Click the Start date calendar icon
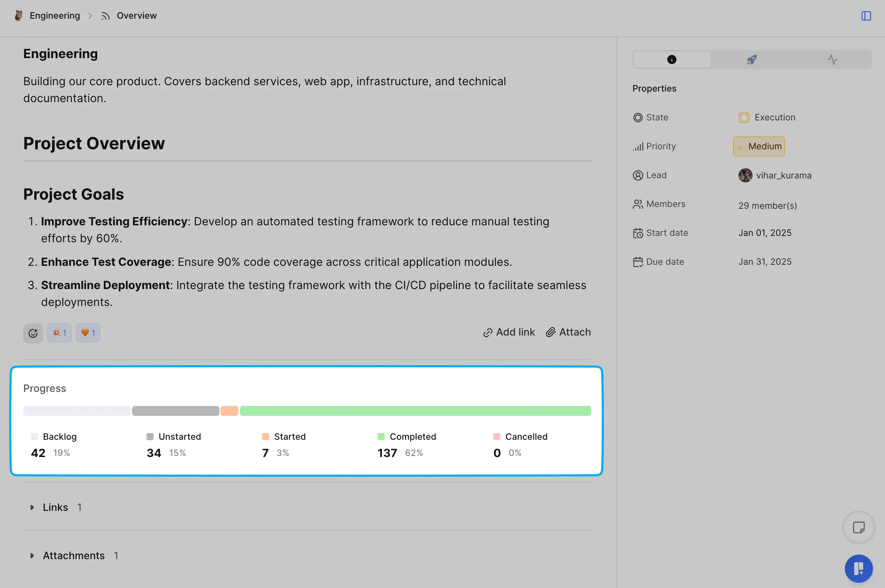The width and height of the screenshot is (885, 588). tap(637, 232)
